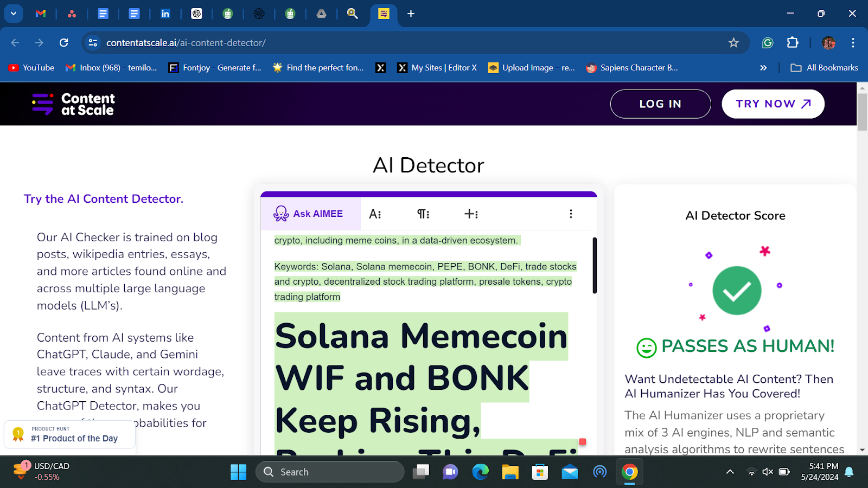
Task: Open the Inbox (968) Gmail bookmark
Action: pyautogui.click(x=111, y=68)
